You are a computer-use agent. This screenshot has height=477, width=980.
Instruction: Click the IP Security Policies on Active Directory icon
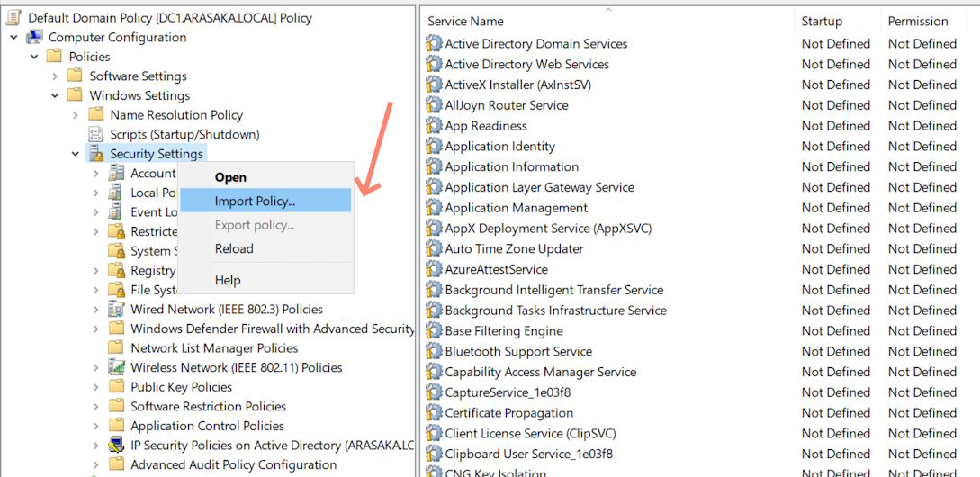116,445
